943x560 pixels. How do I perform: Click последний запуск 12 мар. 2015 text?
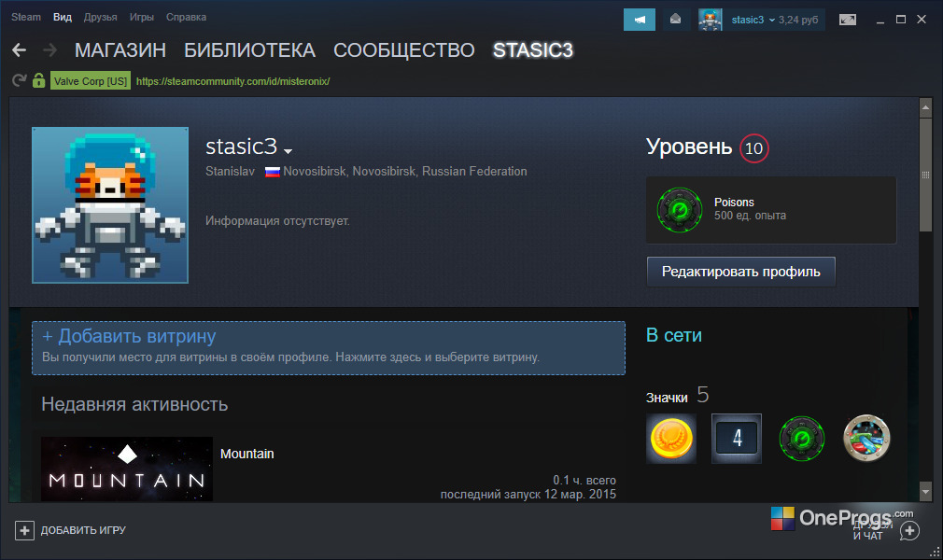[x=528, y=495]
